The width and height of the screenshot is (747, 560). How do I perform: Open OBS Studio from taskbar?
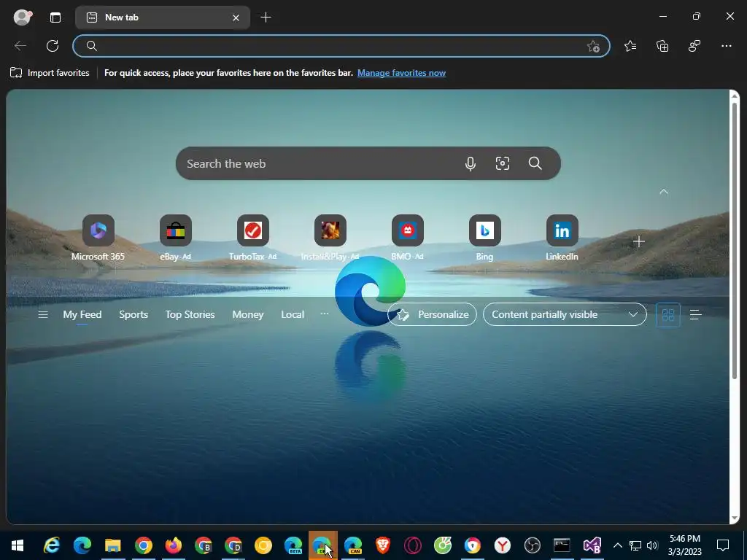coord(532,545)
